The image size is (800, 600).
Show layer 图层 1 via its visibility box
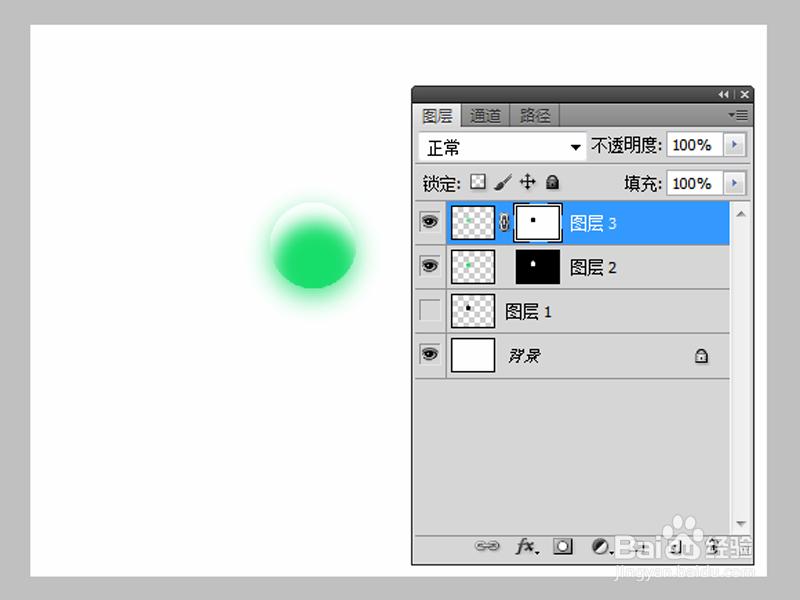click(x=430, y=310)
